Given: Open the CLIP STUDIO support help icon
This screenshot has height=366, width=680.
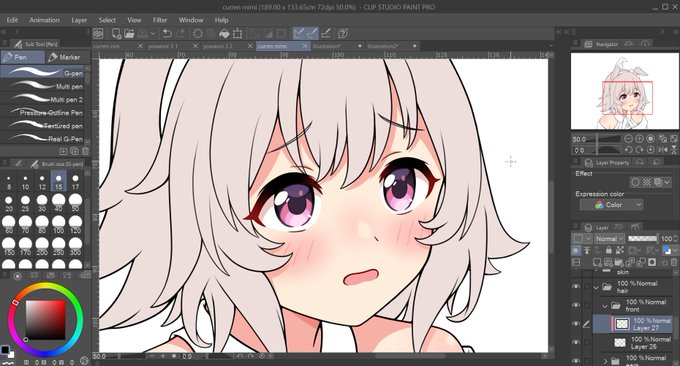Looking at the screenshot, I should [x=343, y=33].
